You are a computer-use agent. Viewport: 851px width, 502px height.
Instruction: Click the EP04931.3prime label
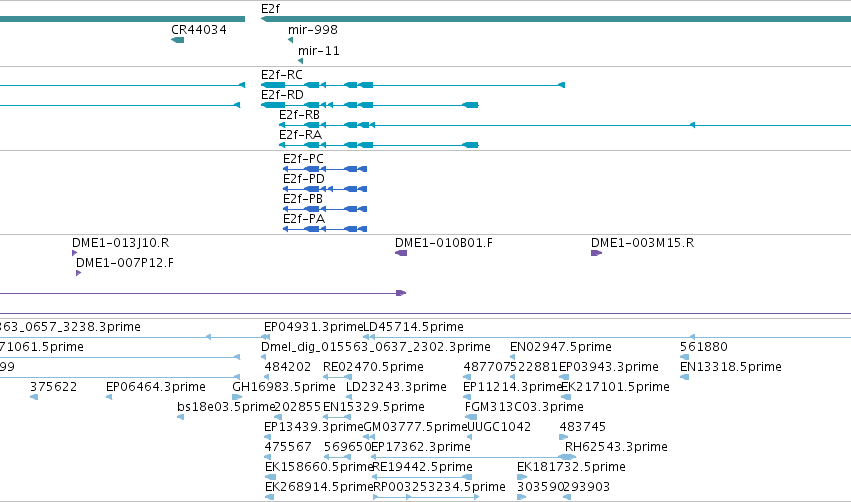313,327
